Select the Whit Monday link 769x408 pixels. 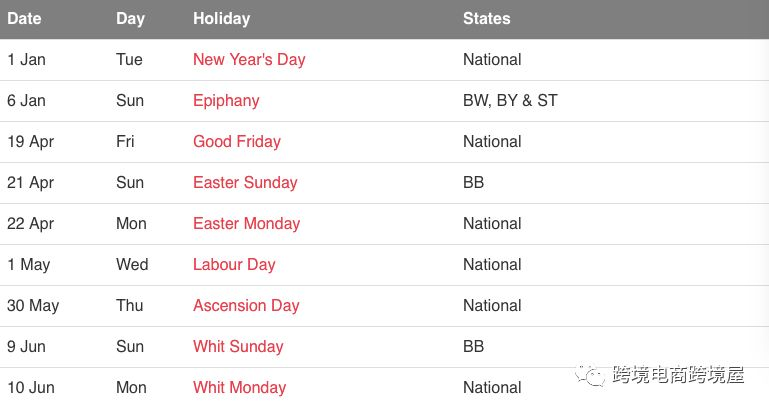(240, 387)
